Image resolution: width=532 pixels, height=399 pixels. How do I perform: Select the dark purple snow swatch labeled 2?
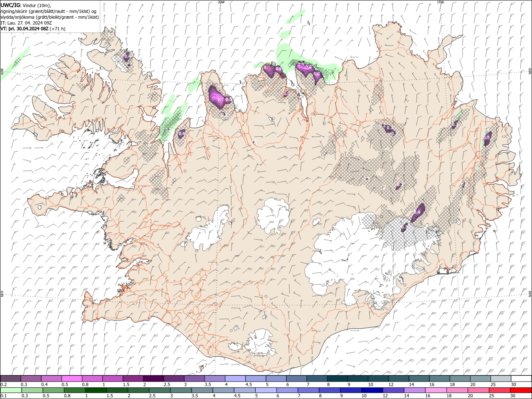coord(153,379)
